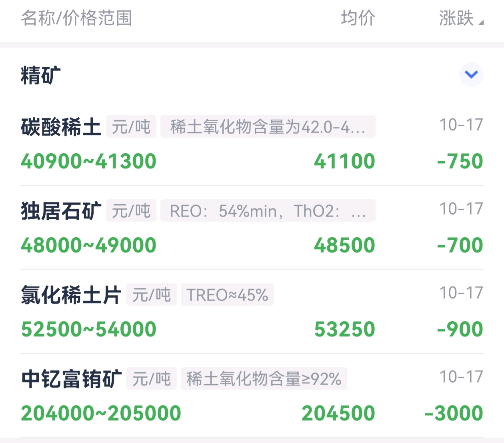Open the 独居石矿 product entry
The image size is (504, 443).
coord(61,211)
